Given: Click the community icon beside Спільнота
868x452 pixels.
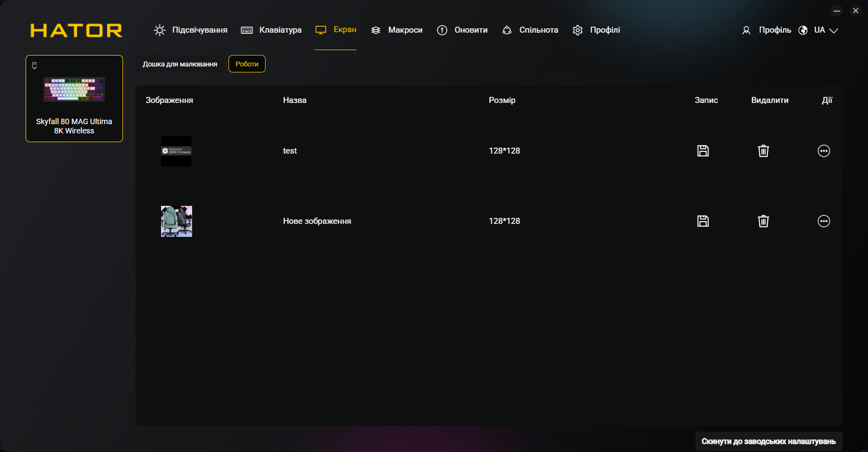Looking at the screenshot, I should tap(507, 30).
